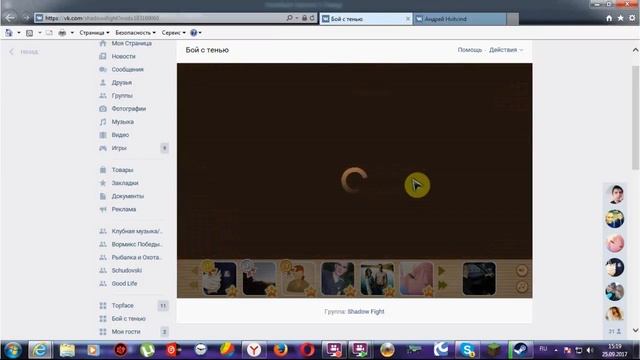Image resolution: width=640 pixels, height=360 pixels.
Task: Open Yandex Browser in the taskbar
Action: [254, 350]
